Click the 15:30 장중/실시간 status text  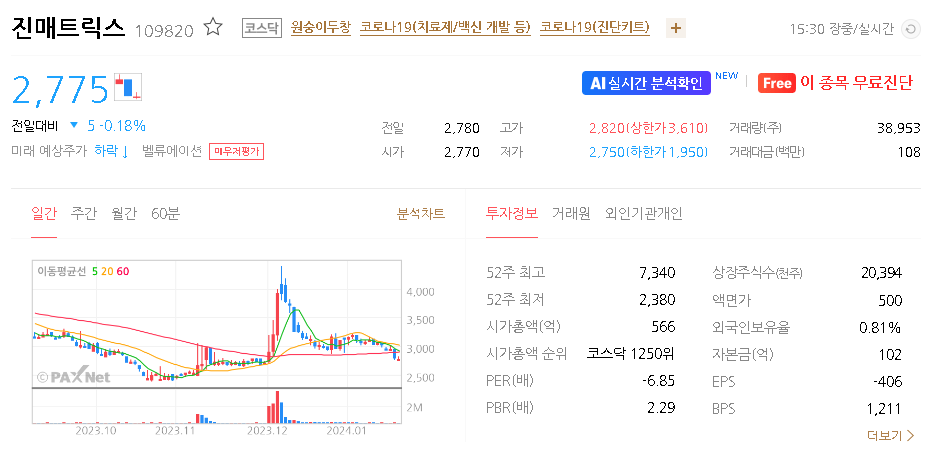[842, 29]
